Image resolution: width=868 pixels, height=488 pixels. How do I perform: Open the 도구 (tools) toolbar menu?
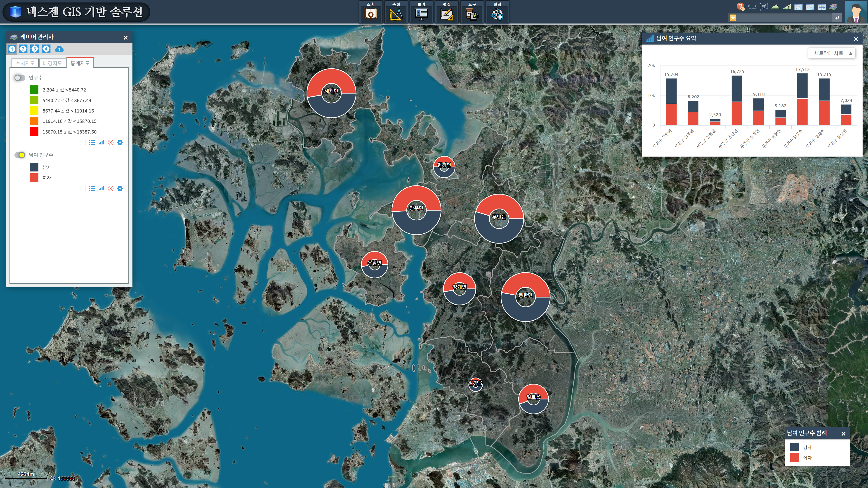click(x=472, y=12)
